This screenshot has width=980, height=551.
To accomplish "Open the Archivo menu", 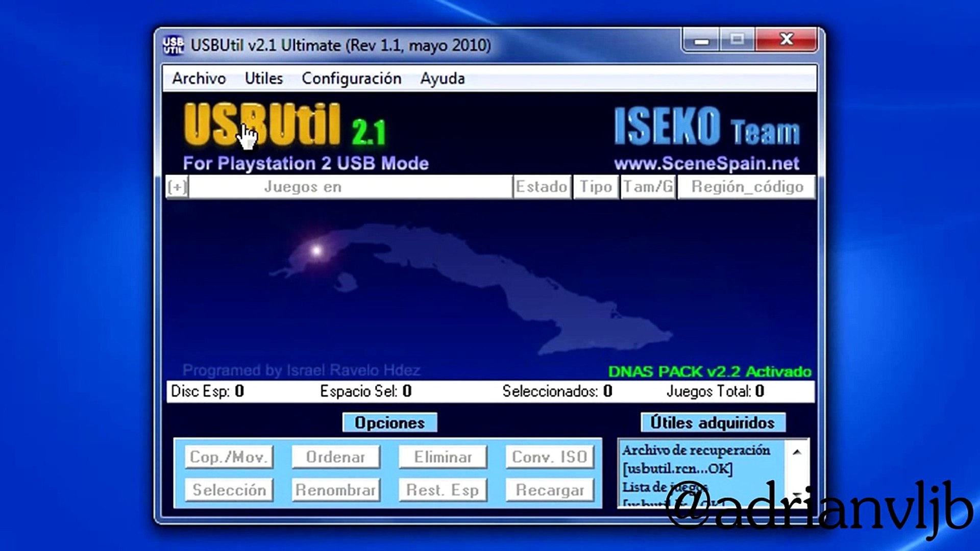I will coord(199,78).
